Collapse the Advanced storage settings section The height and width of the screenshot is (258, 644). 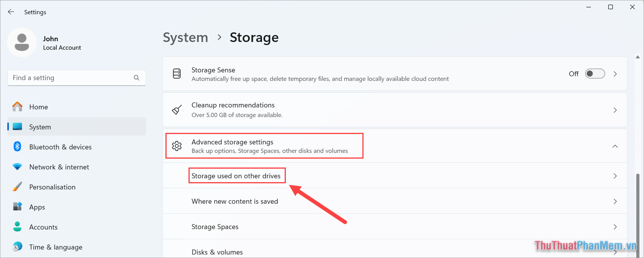tap(615, 146)
